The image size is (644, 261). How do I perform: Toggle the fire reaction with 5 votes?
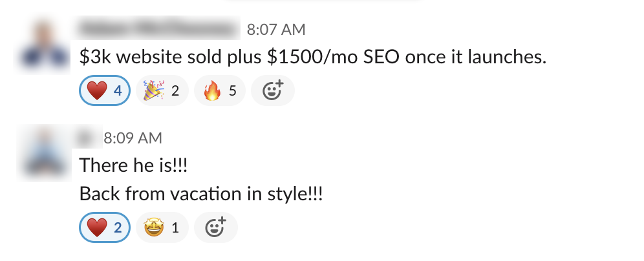click(219, 90)
